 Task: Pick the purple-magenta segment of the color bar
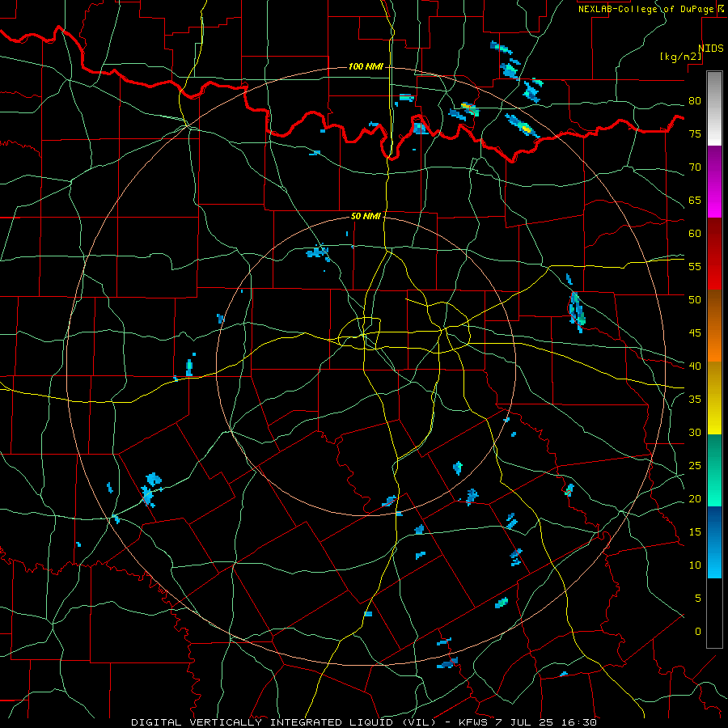coord(714,181)
